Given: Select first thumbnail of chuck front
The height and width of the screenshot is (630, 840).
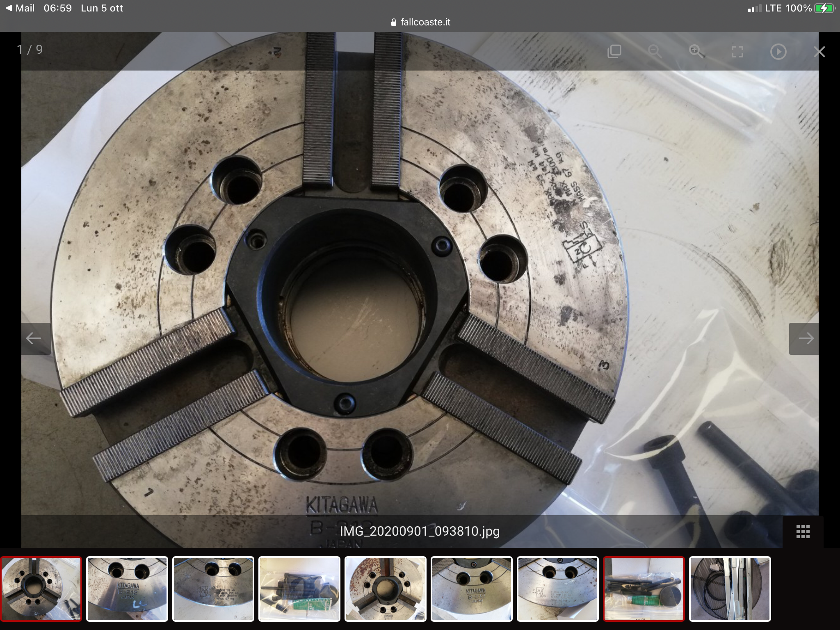Looking at the screenshot, I should click(x=41, y=589).
